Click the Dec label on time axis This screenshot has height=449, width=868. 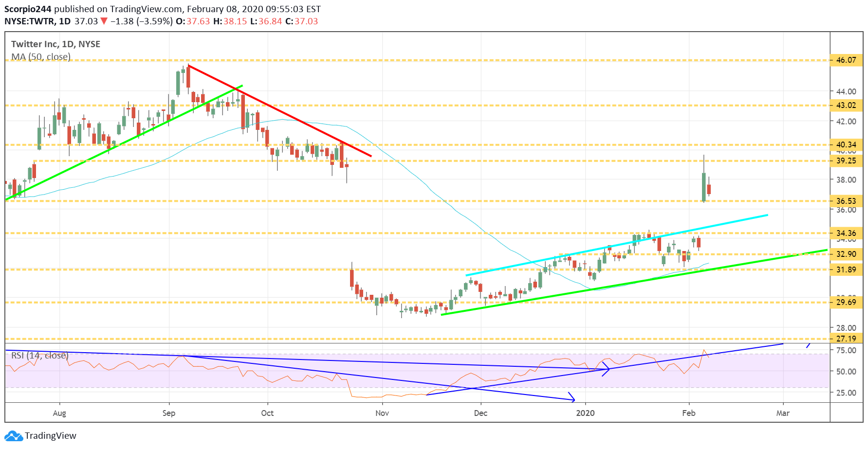click(x=480, y=413)
